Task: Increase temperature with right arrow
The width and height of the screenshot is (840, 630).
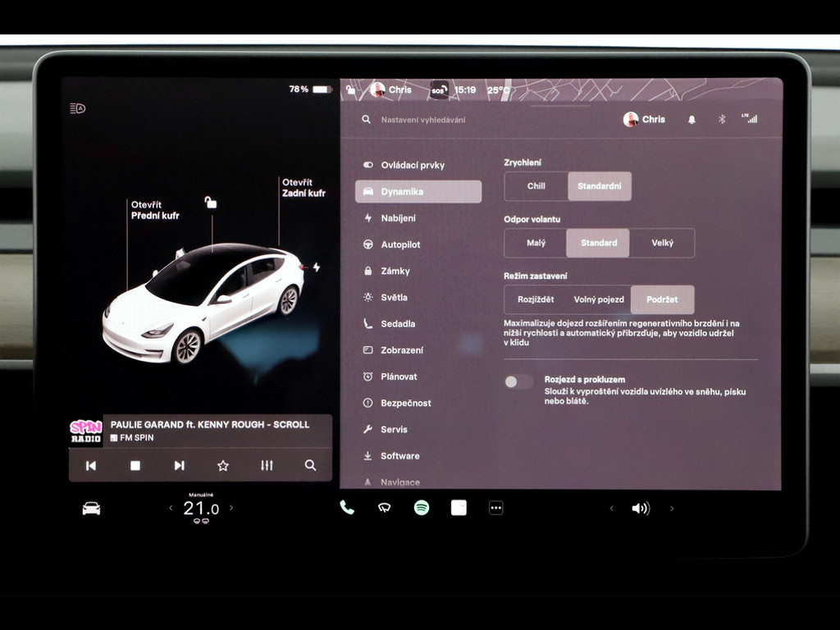Action: click(231, 509)
